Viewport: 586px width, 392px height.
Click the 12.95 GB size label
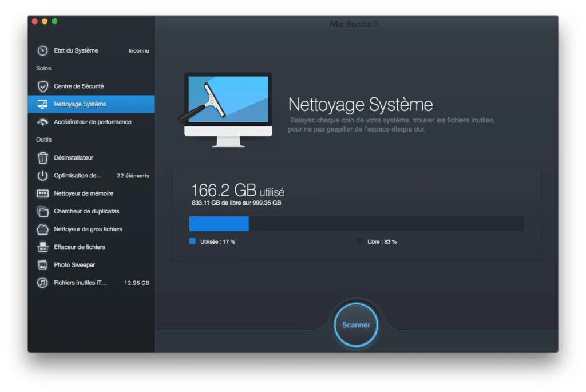137,282
